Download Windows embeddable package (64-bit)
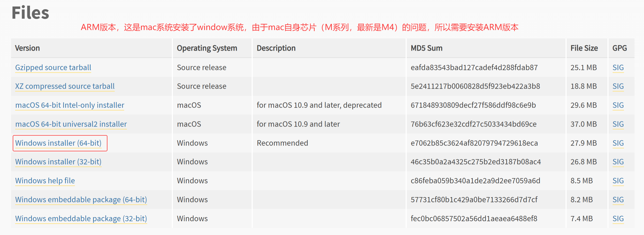 pos(81,200)
